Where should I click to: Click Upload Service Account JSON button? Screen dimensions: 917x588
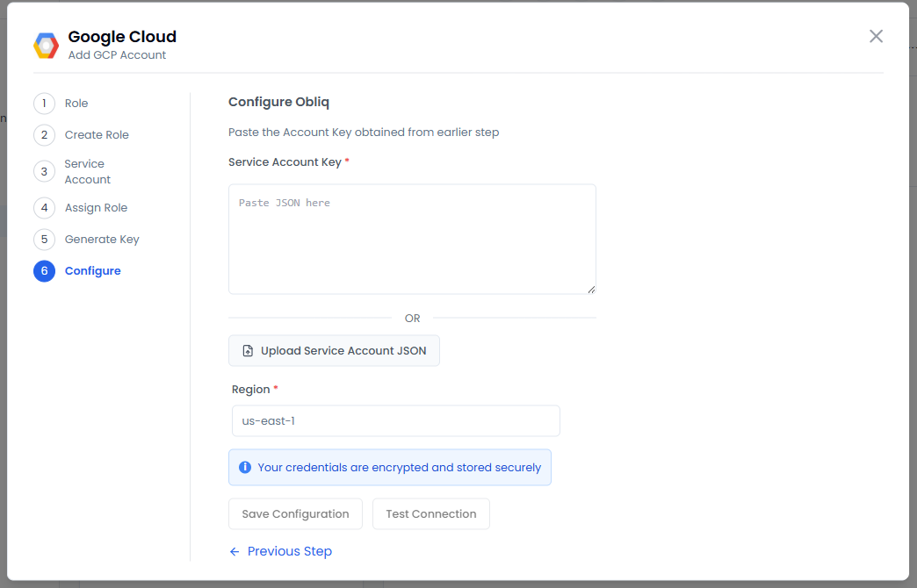pos(334,350)
